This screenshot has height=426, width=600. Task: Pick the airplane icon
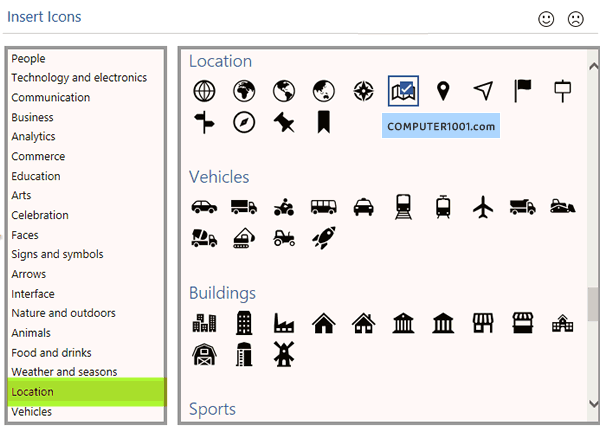[483, 207]
